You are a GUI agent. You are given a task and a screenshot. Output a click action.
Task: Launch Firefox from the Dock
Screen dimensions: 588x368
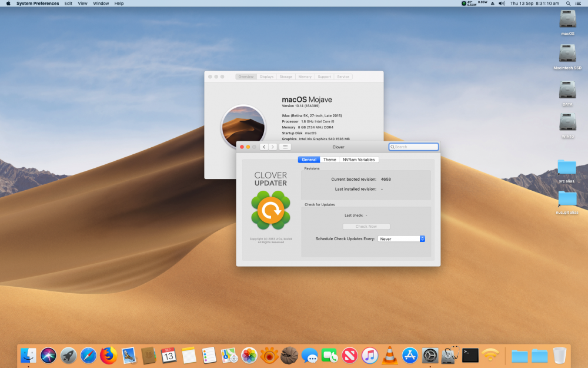tap(108, 355)
